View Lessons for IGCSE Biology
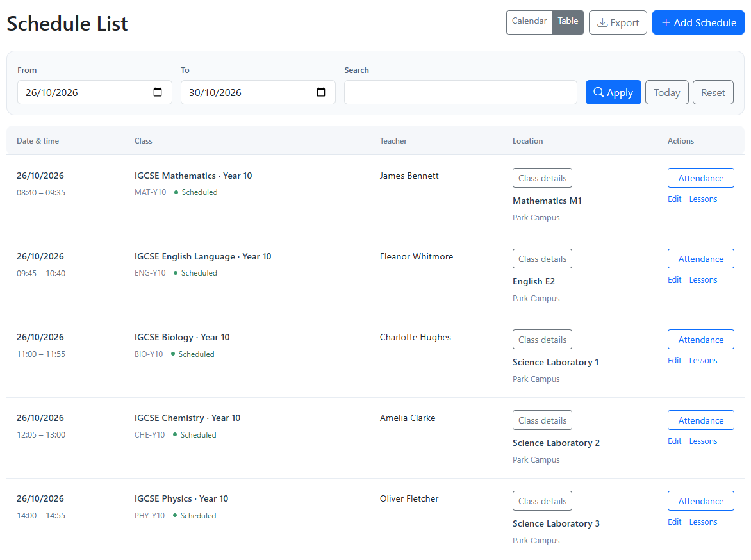 703,361
